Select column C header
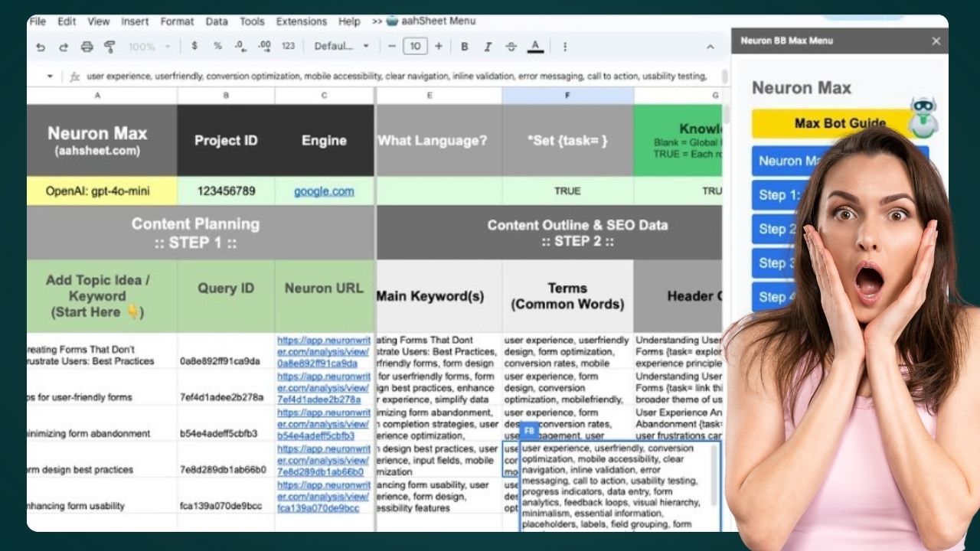 (325, 96)
